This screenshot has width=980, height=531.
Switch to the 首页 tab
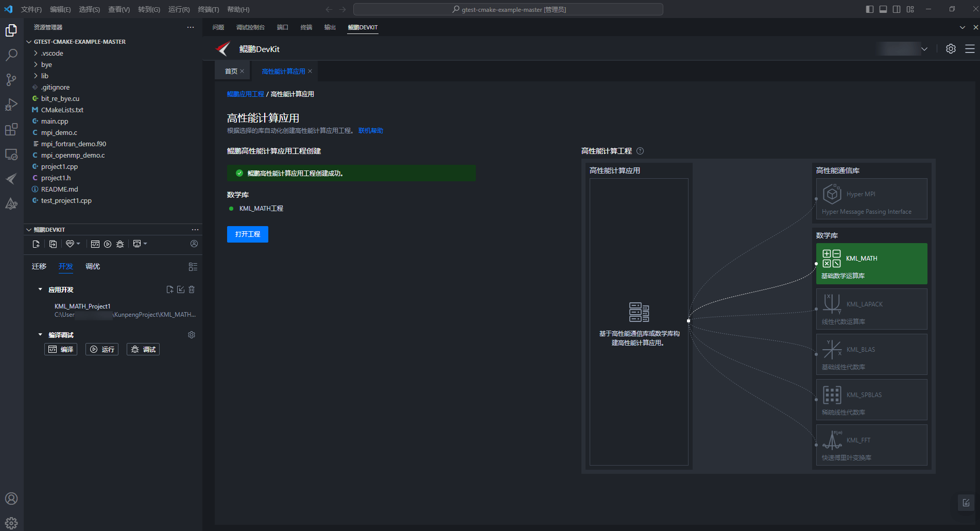(231, 71)
